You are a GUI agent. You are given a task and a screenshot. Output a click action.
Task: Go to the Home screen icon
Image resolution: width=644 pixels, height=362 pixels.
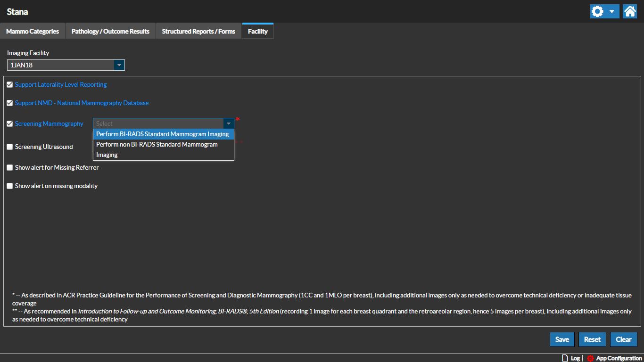coord(630,11)
